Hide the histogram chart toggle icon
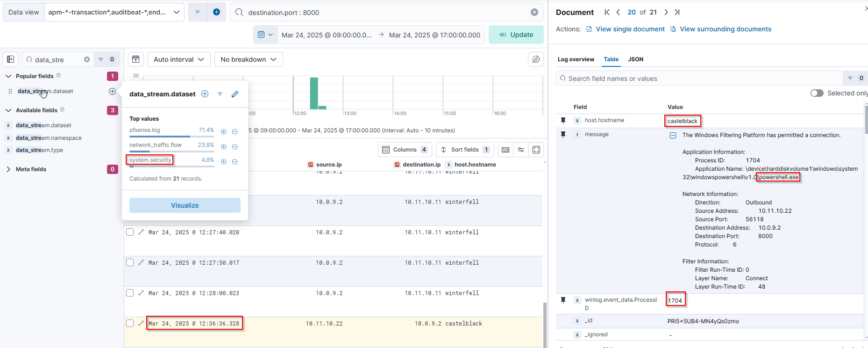868x348 pixels. coord(135,59)
